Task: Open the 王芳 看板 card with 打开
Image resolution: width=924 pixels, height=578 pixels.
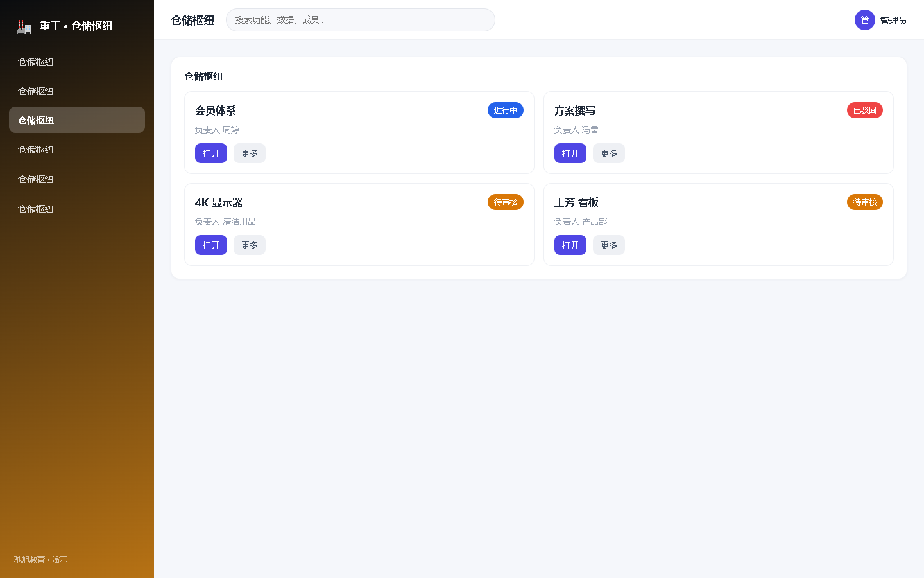Action: click(x=570, y=245)
